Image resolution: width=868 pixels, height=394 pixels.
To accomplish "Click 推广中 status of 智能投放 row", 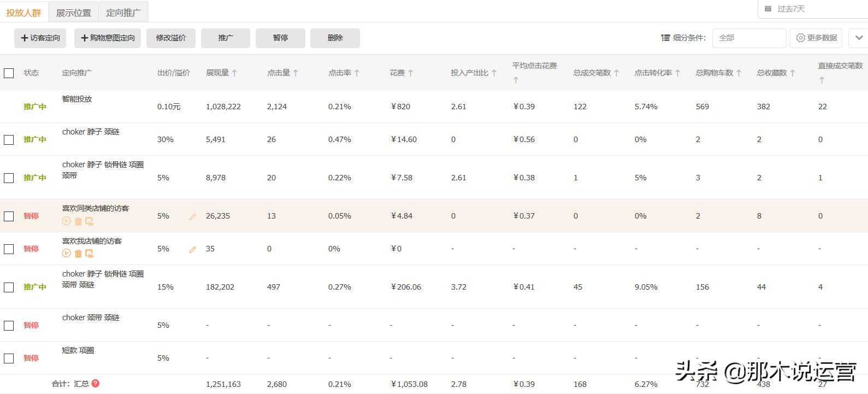I will pos(35,107).
